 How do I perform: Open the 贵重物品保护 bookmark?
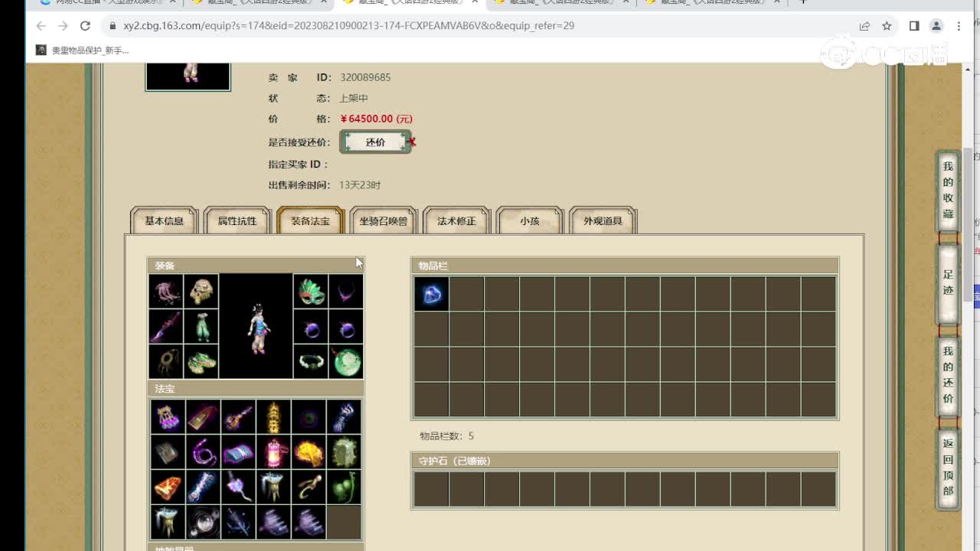(x=83, y=51)
